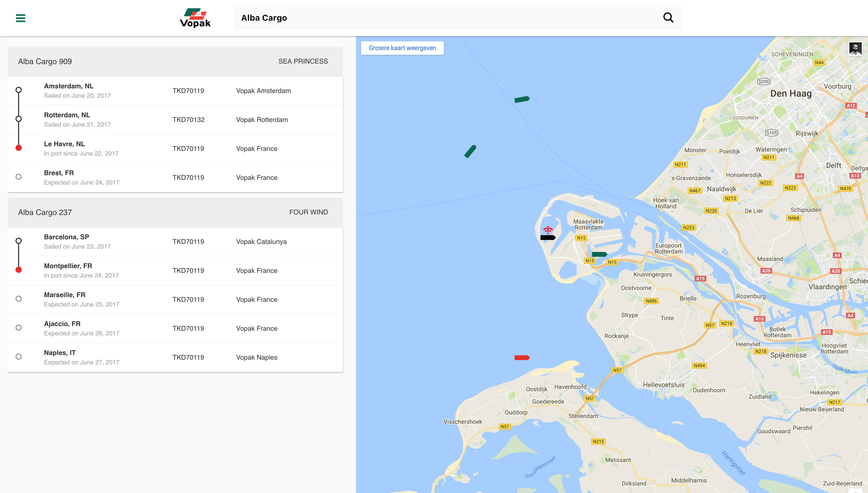Click Barcelona, SP timeline node
The width and height of the screenshot is (868, 493).
(19, 241)
